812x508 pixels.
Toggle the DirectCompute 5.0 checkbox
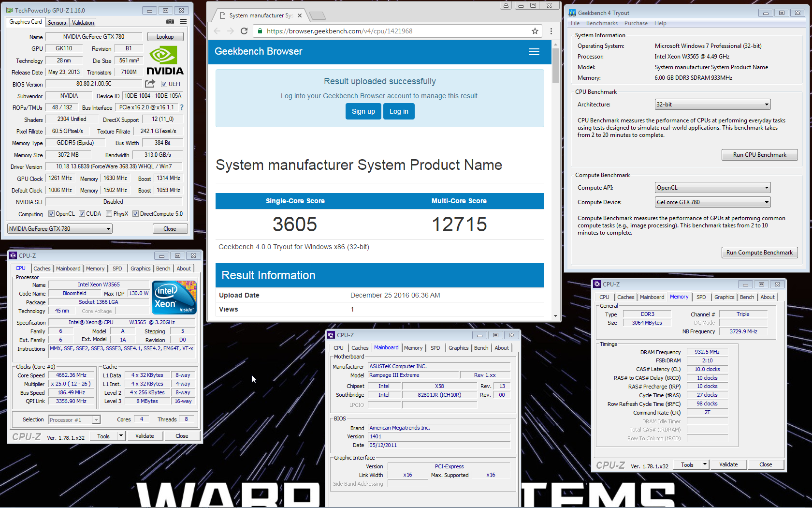tap(136, 214)
